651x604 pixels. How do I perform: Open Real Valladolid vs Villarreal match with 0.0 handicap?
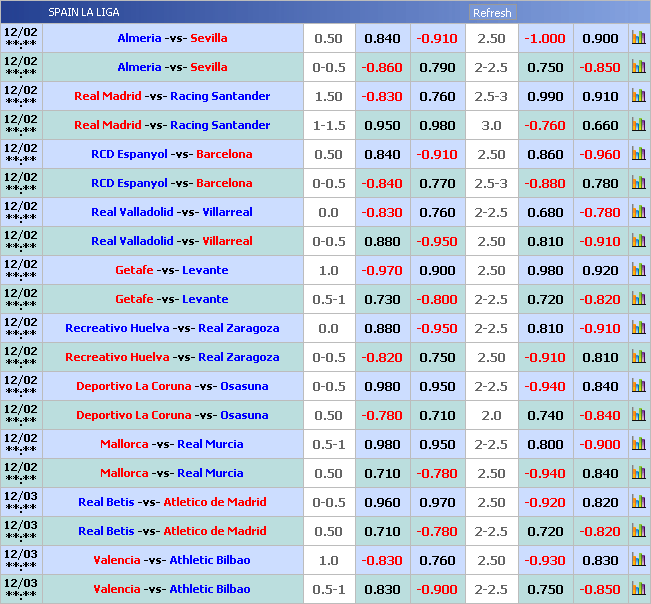[x=172, y=212]
